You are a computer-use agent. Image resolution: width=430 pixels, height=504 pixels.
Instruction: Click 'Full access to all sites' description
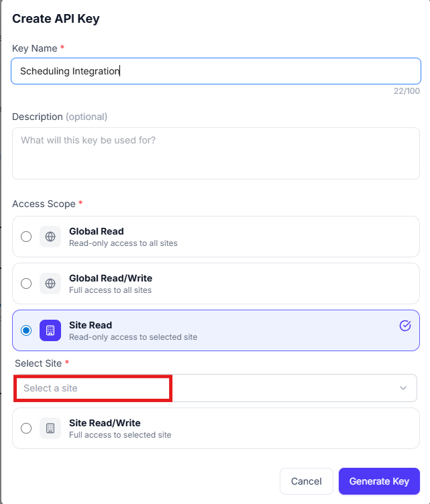[110, 290]
